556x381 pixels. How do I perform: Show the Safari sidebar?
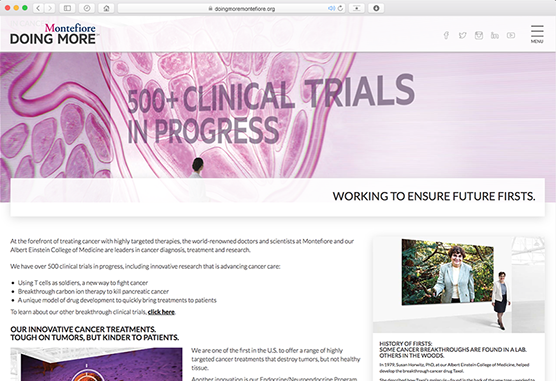coord(67,8)
